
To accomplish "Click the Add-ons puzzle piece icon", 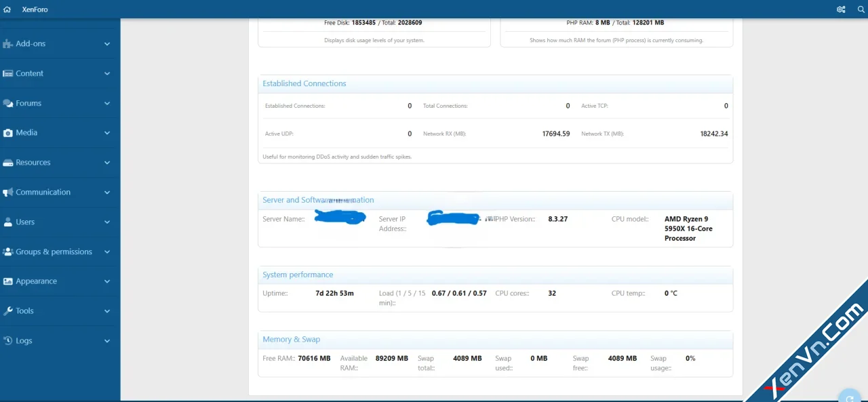I will (8, 44).
